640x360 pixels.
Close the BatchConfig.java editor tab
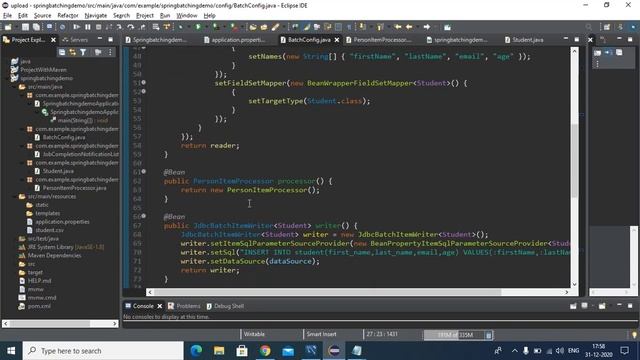(x=337, y=40)
